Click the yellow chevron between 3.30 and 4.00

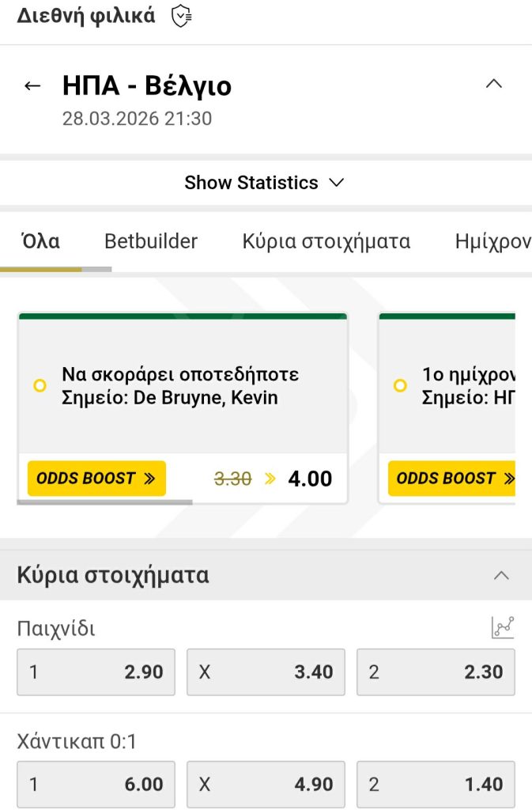tap(270, 478)
